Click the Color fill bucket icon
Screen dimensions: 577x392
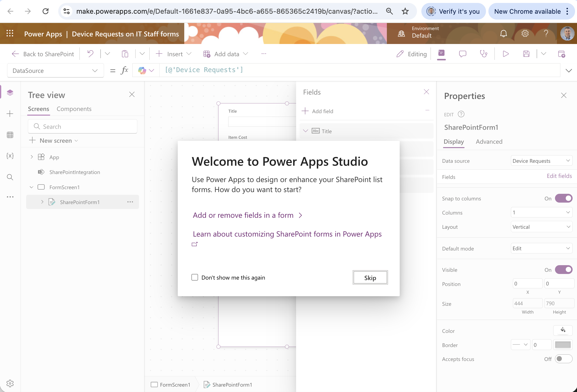563,330
